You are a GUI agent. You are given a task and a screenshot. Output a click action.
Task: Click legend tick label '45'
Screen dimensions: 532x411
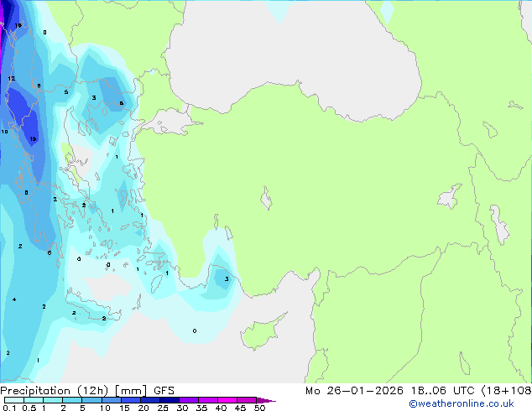tap(241, 408)
